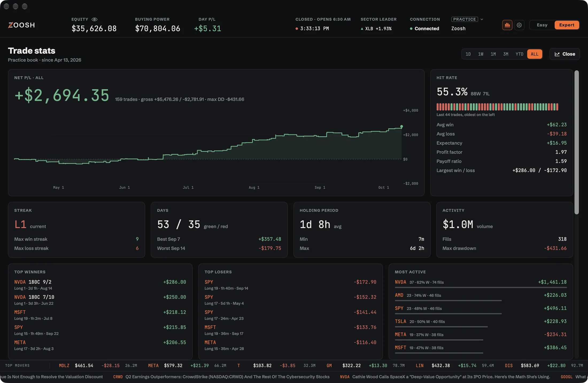Click the Max drawdown -$431.66 value
The width and height of the screenshot is (588, 383).
pyautogui.click(x=555, y=248)
